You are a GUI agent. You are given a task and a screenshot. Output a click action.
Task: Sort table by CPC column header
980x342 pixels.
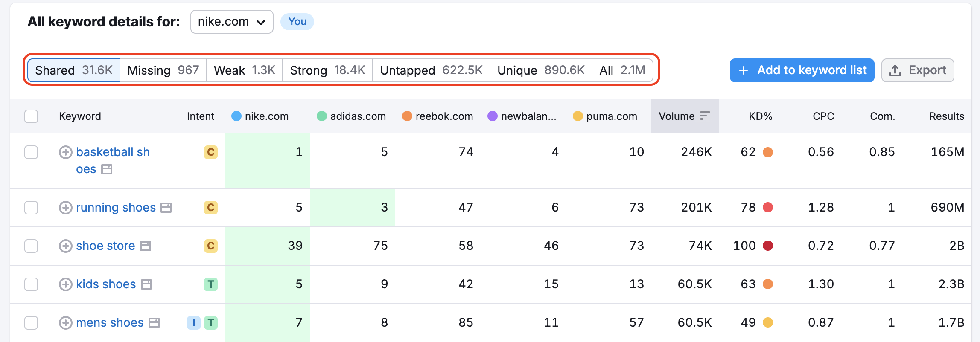click(823, 116)
